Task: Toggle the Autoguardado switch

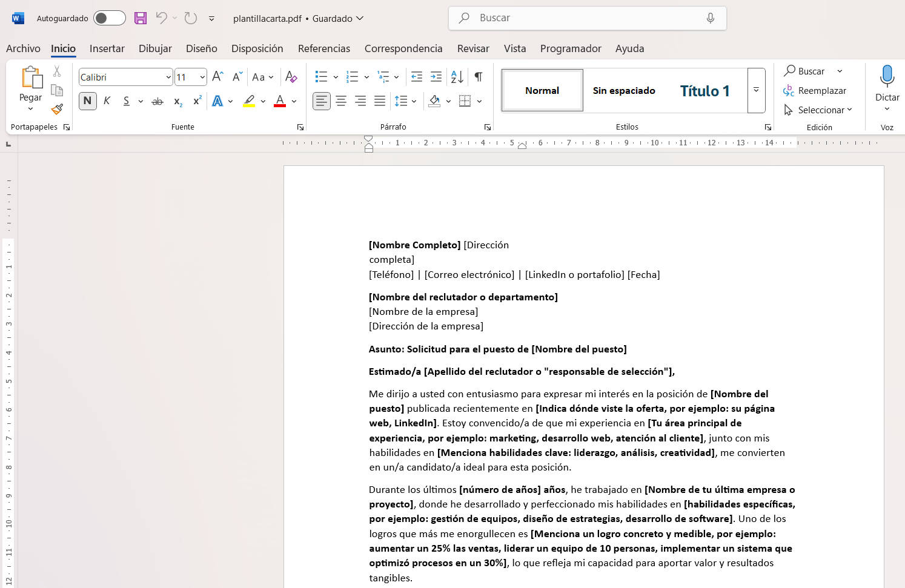Action: pyautogui.click(x=110, y=18)
